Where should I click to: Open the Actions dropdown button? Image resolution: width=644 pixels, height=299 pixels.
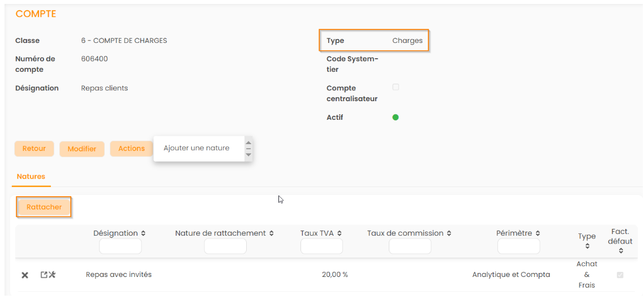tap(131, 149)
